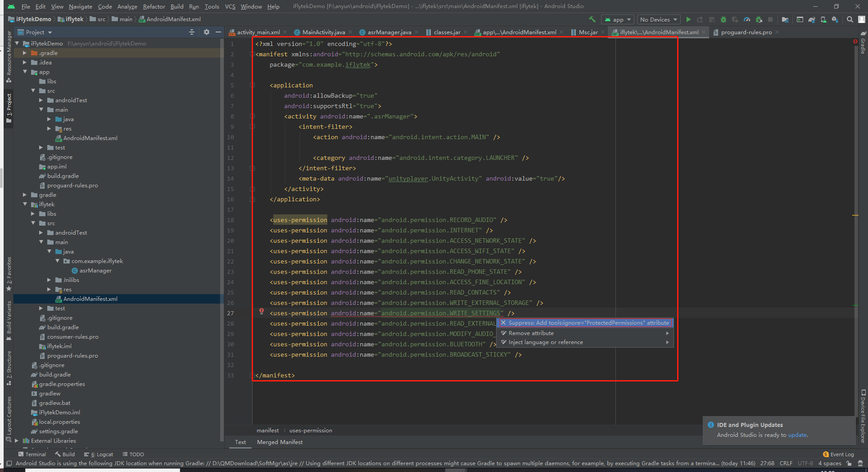Click the warning marker on editor scrollbar

click(855, 215)
